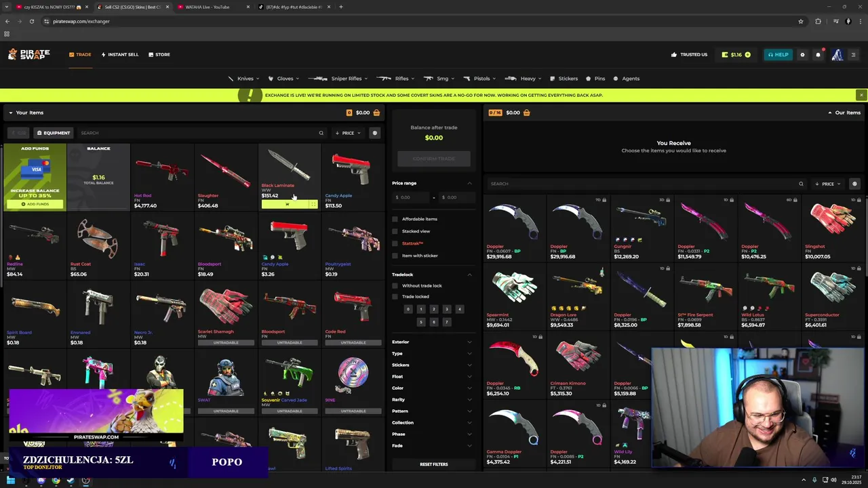The height and width of the screenshot is (488, 868).
Task: Open the INSTANT SELL tab
Action: coord(120,54)
